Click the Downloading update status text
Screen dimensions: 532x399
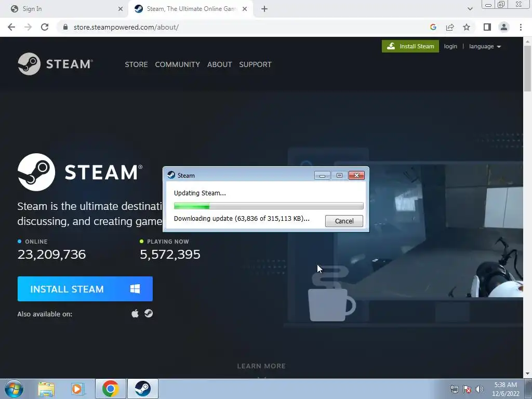tap(242, 219)
